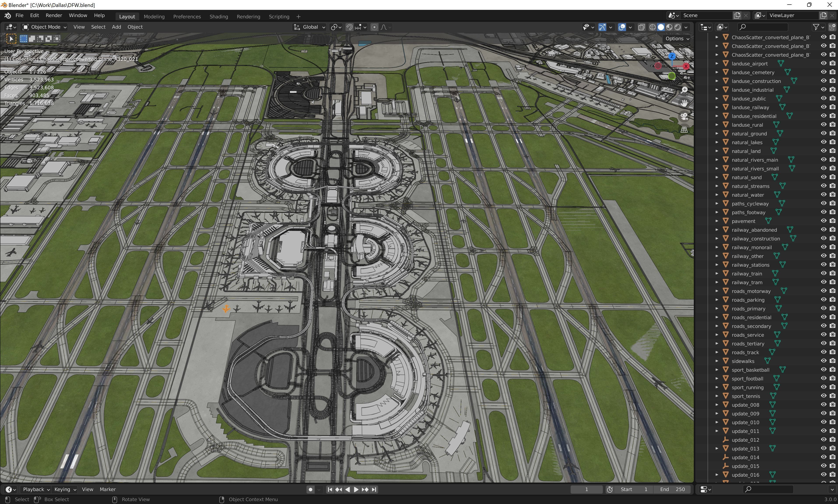Screen dimensions: 838x504
Task: Switch to Scripting workspace tab
Action: coord(279,17)
